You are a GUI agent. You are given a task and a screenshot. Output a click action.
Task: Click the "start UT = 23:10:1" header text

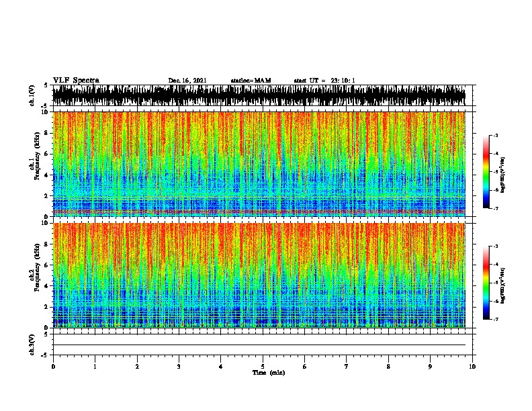[324, 81]
